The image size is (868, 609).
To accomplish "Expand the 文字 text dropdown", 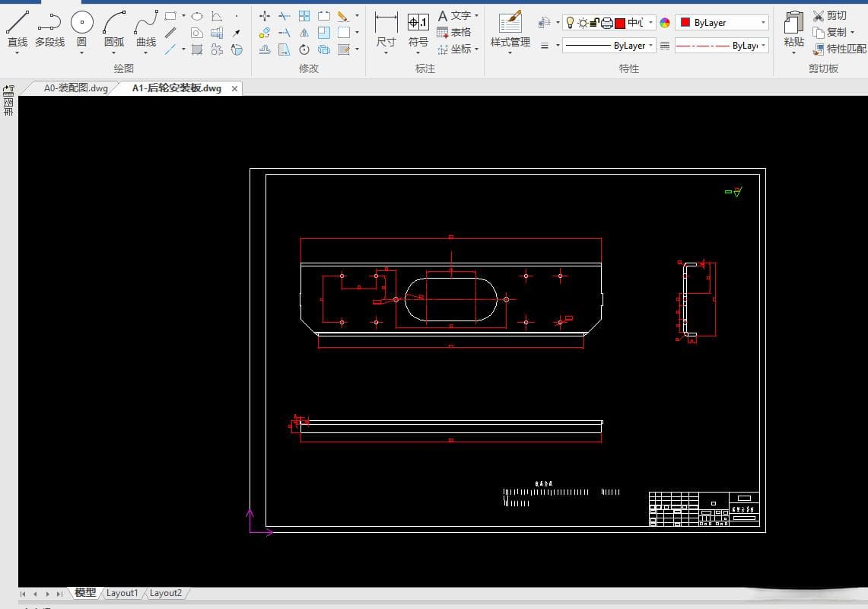I will 477,15.
